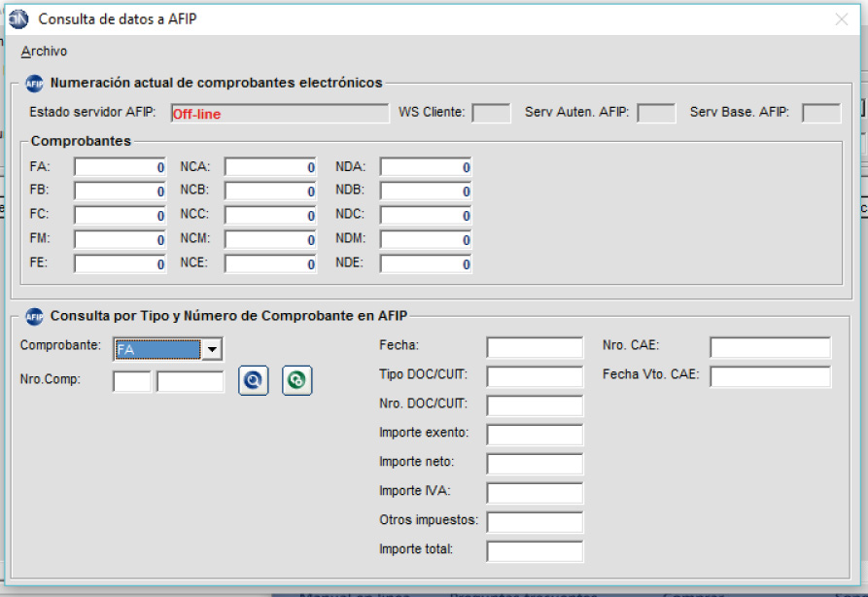This screenshot has height=597, width=868.
Task: Focus the NDA number field
Action: click(426, 167)
